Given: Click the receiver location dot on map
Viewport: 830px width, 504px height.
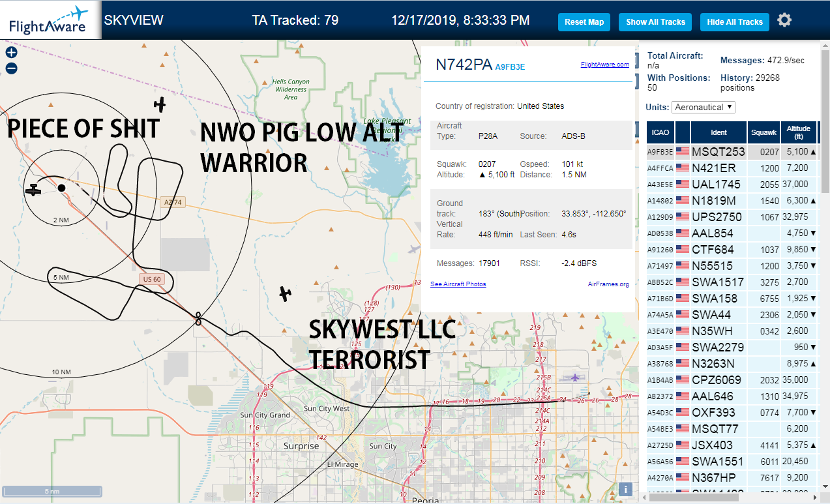Looking at the screenshot, I should click(61, 188).
